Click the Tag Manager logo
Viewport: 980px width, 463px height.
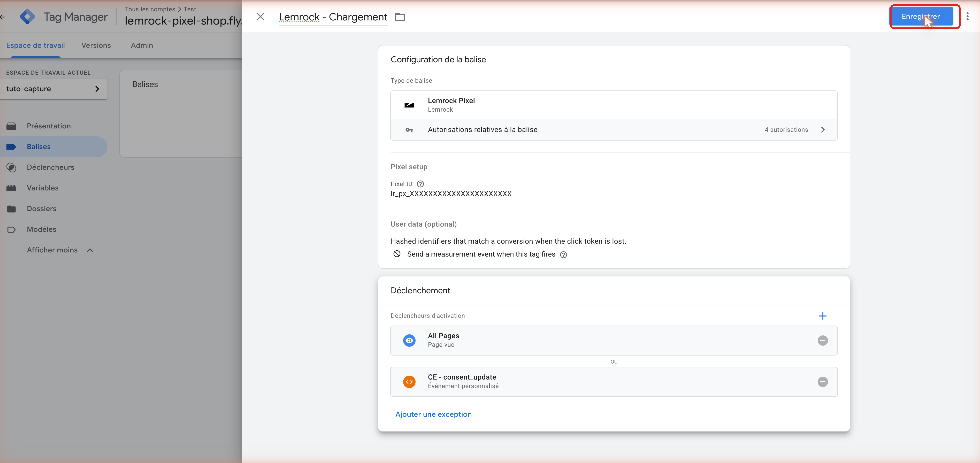pyautogui.click(x=27, y=17)
